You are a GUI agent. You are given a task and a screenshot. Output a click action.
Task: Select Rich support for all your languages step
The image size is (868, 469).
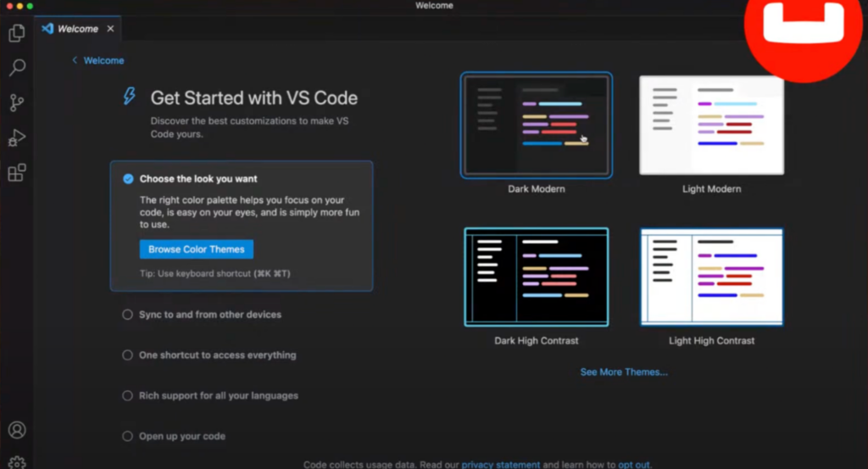point(210,395)
